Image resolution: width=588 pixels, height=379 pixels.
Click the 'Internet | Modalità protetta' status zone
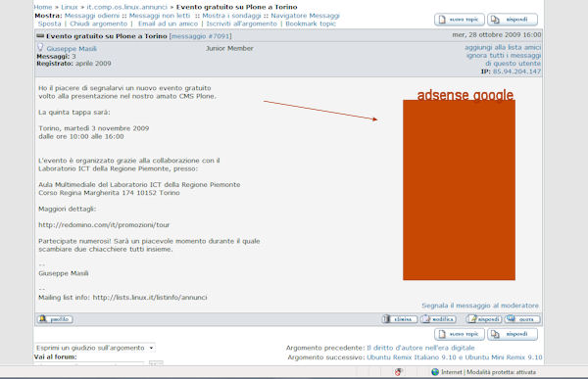click(484, 372)
